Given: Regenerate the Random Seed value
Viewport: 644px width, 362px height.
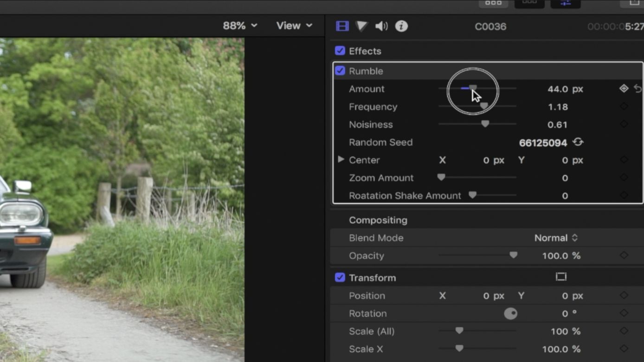Looking at the screenshot, I should pyautogui.click(x=578, y=142).
